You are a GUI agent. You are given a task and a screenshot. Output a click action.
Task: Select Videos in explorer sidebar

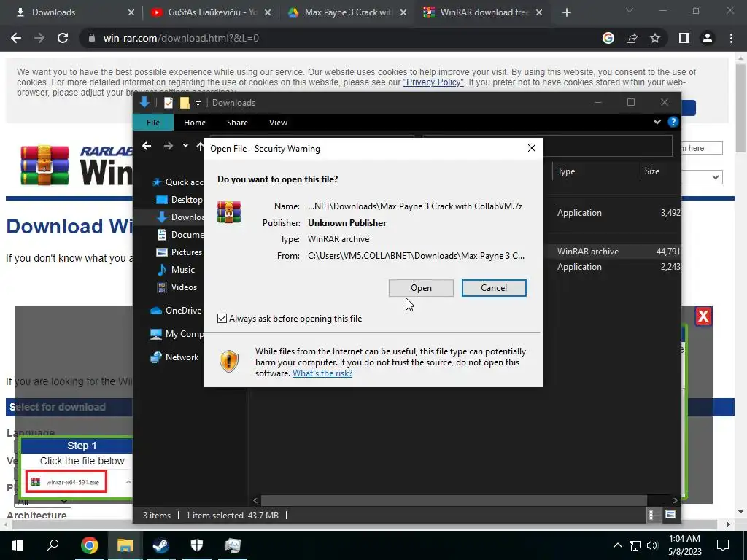coord(177,287)
